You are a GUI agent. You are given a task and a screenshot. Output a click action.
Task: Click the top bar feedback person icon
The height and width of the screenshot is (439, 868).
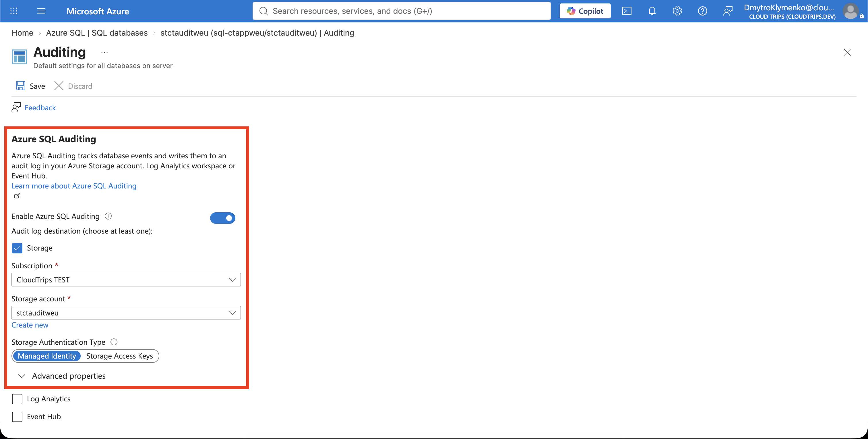(727, 11)
